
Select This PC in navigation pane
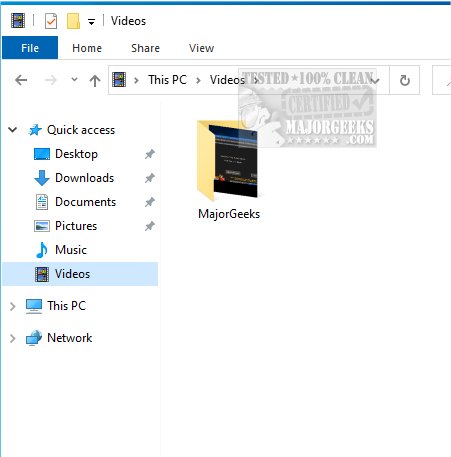(66, 306)
